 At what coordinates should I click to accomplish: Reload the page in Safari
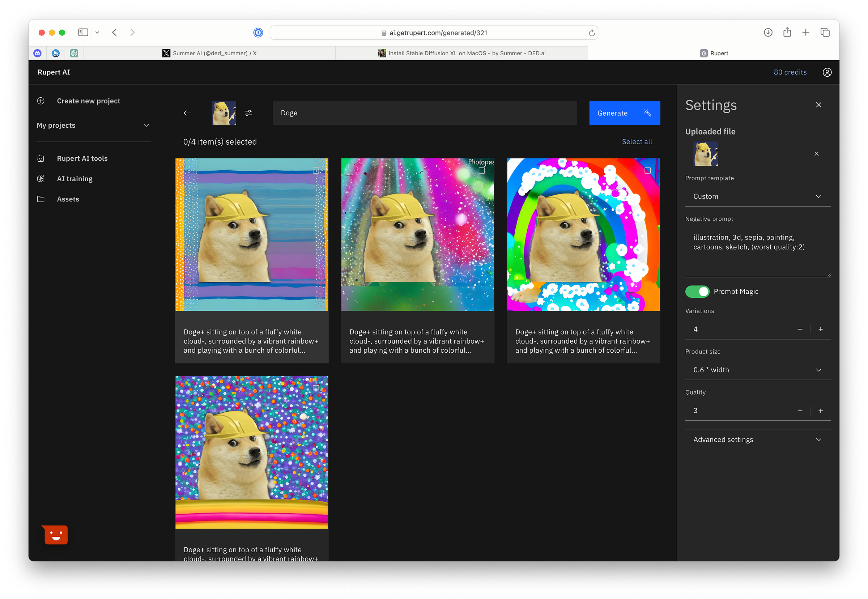click(x=592, y=33)
